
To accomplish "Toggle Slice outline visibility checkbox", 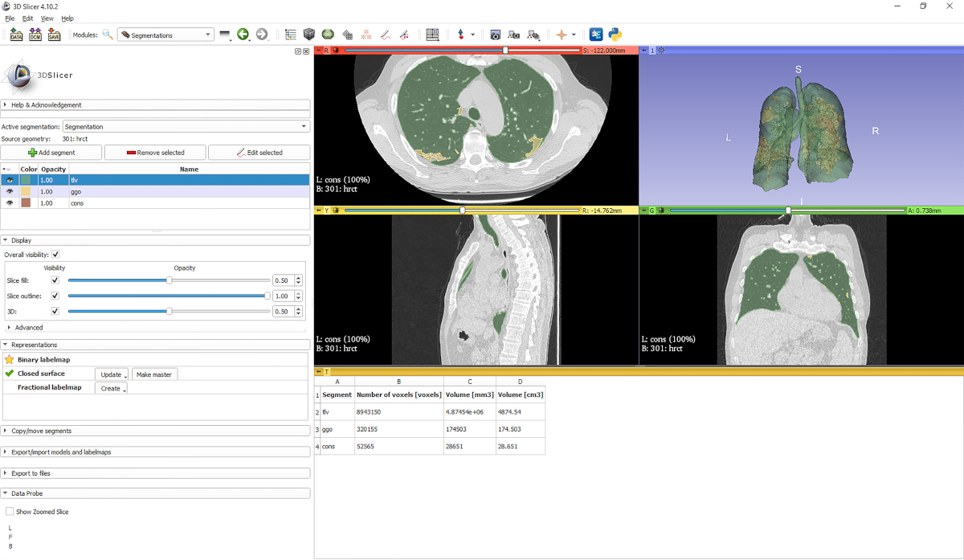I will pyautogui.click(x=55, y=296).
